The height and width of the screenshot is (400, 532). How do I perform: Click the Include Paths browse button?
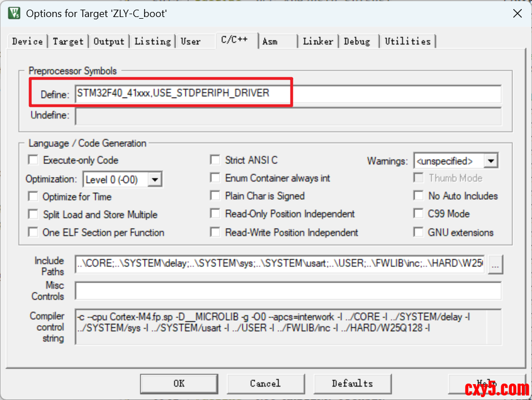click(x=495, y=265)
